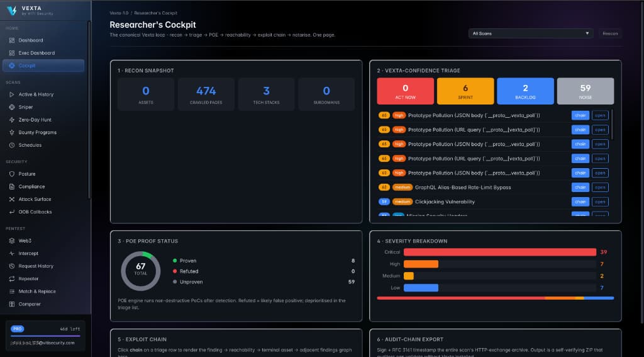Click chain for Clickjacking Vulnerability row

point(580,201)
